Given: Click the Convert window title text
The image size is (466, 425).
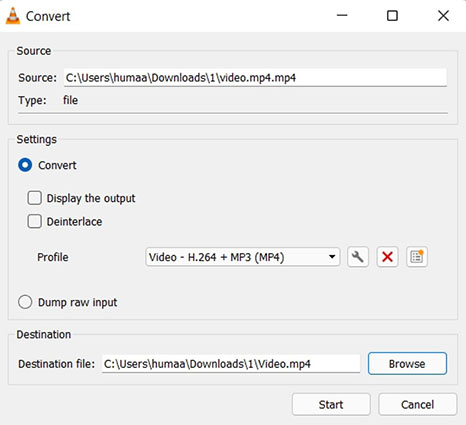Looking at the screenshot, I should (x=48, y=16).
